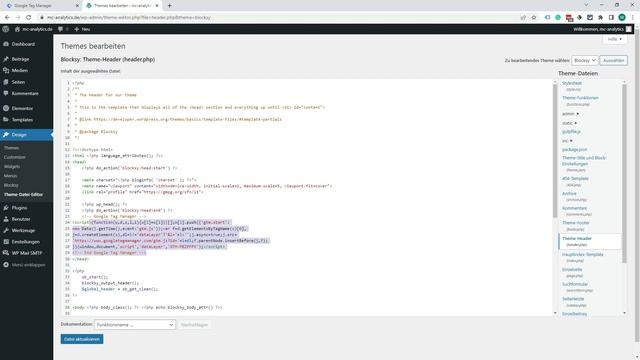Open Theme-Funktionen file
Screen dimensions: 640x360
pyautogui.click(x=580, y=98)
